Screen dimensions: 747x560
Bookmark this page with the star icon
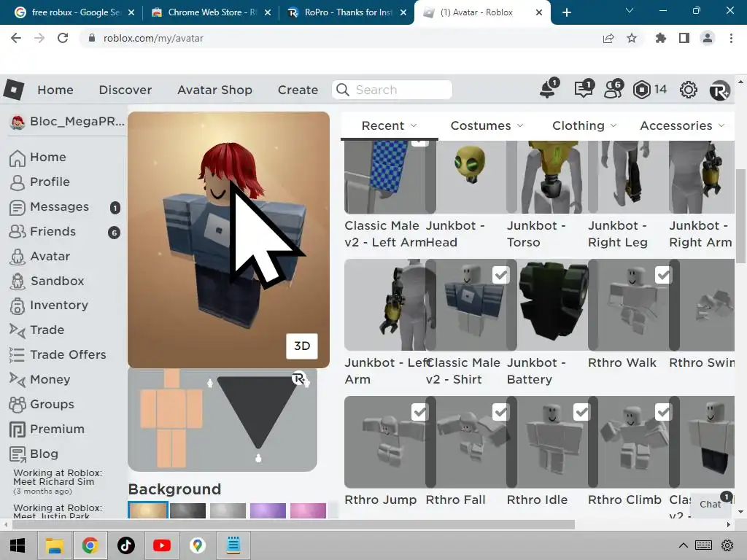[632, 38]
